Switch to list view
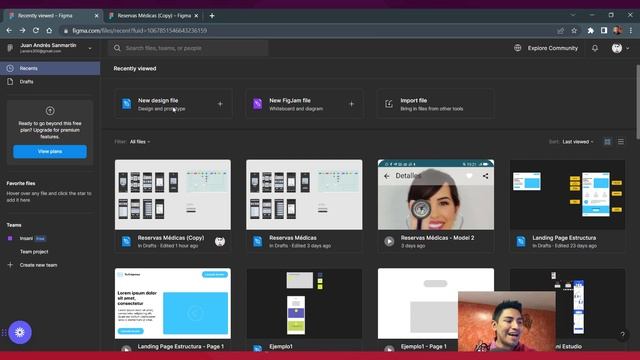Viewport: 640px width, 360px height. [620, 142]
